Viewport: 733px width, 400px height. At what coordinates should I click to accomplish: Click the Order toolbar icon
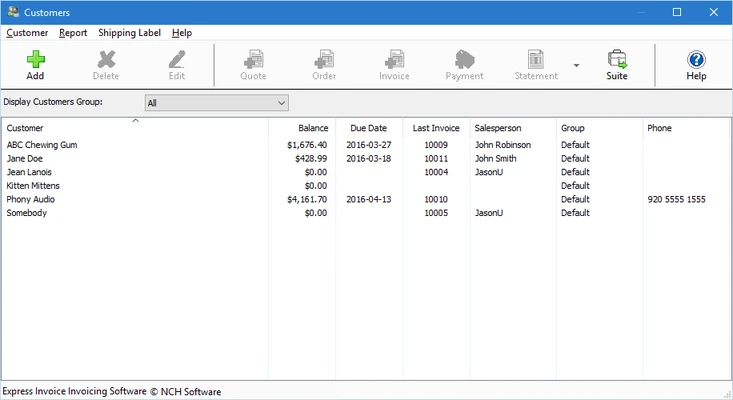click(x=324, y=59)
